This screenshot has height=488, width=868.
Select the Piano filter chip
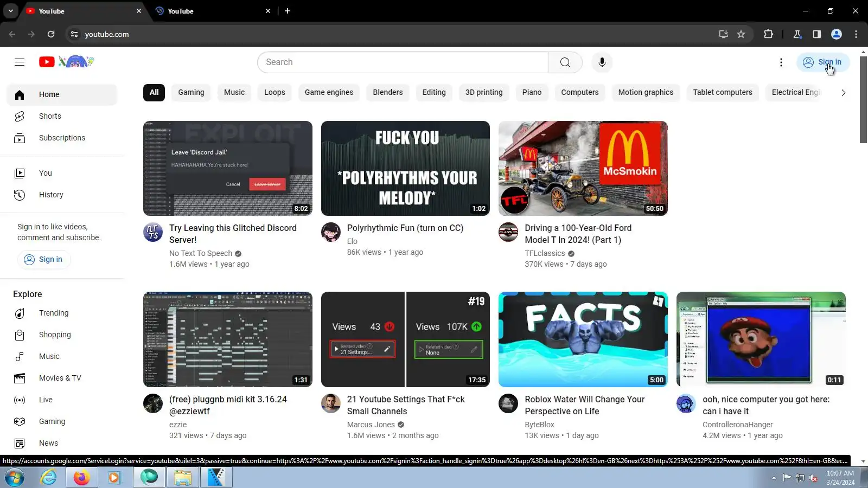pyautogui.click(x=532, y=92)
